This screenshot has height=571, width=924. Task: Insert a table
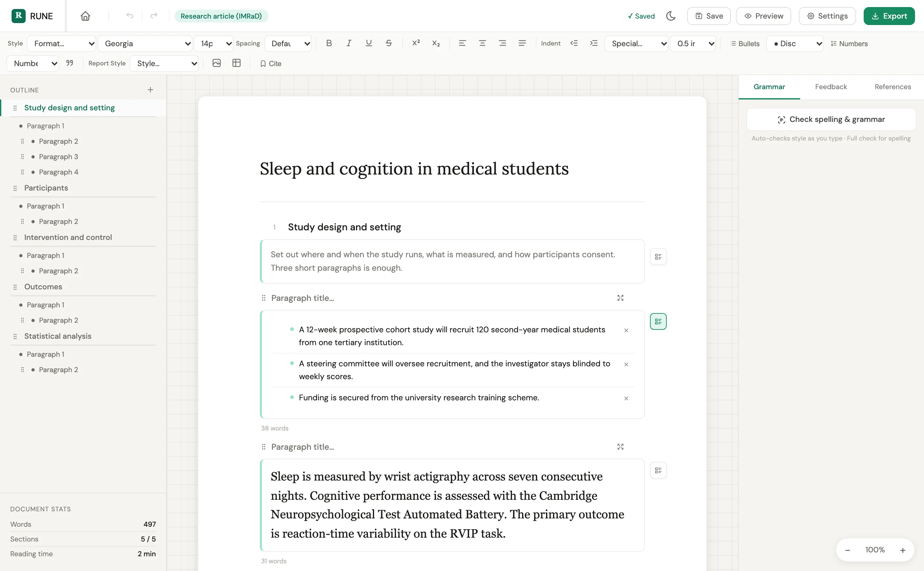click(x=236, y=63)
